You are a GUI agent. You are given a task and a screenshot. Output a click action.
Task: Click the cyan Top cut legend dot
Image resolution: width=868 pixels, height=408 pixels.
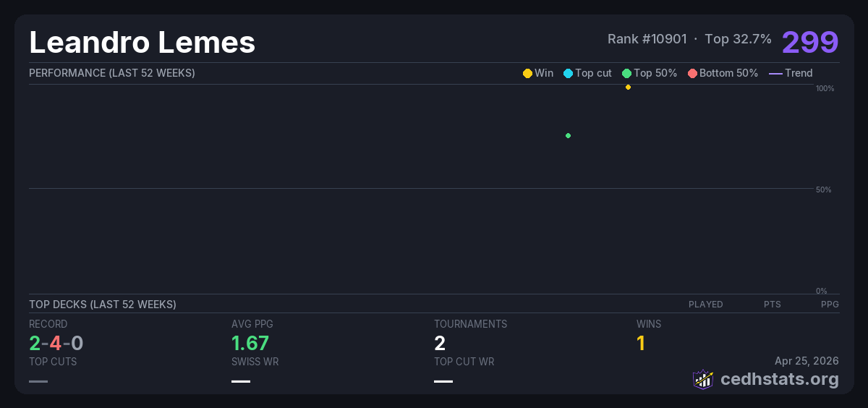[x=568, y=73]
